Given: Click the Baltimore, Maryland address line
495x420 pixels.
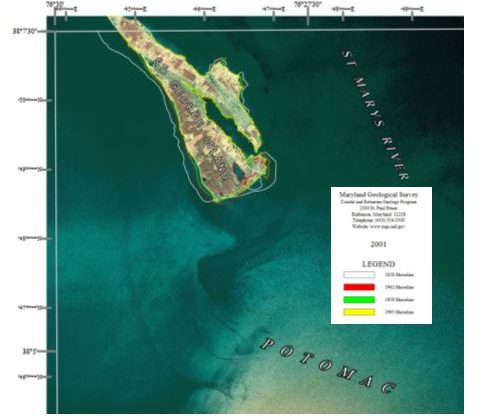Looking at the screenshot, I should point(378,214).
